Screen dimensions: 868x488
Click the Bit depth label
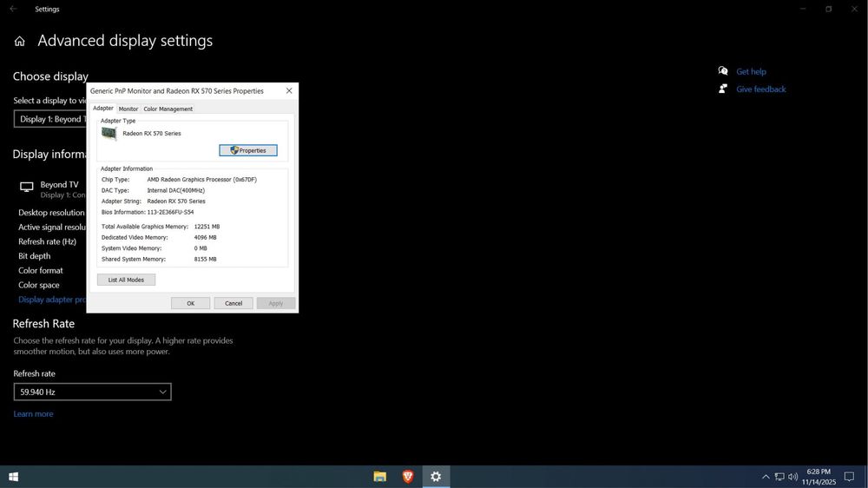pos(35,256)
